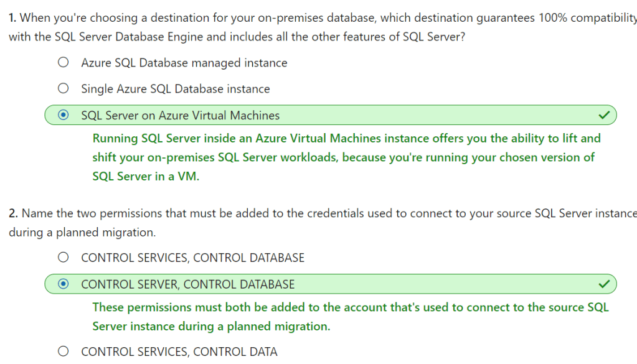Click the green explanation about planned migration permissions
Screen dimensions: 637x364
click(x=350, y=317)
